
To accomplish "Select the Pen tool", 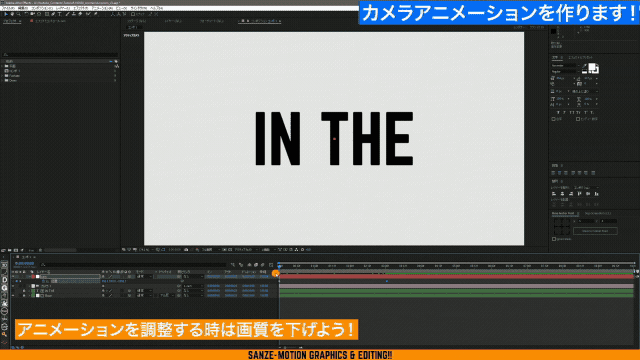I will point(53,14).
